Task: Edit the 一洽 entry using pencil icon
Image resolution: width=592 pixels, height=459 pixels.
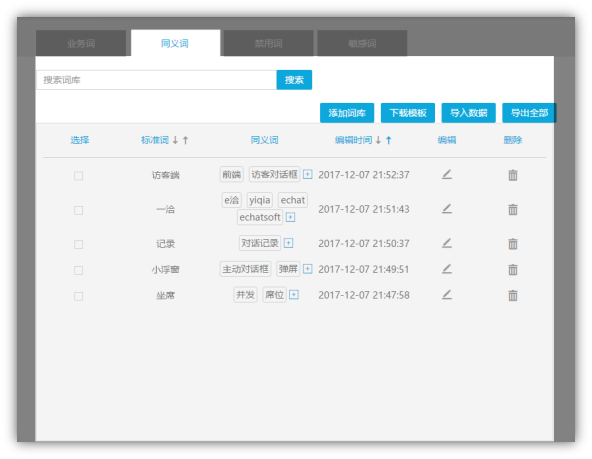Action: pos(447,209)
